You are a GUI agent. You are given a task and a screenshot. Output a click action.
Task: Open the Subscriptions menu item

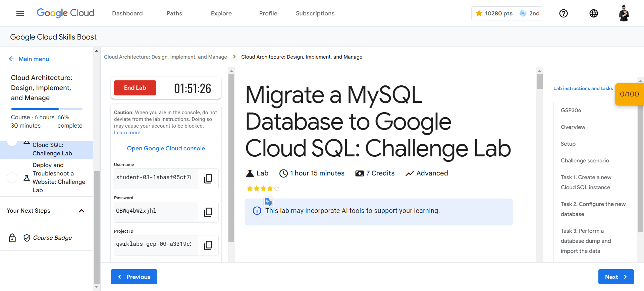point(315,13)
